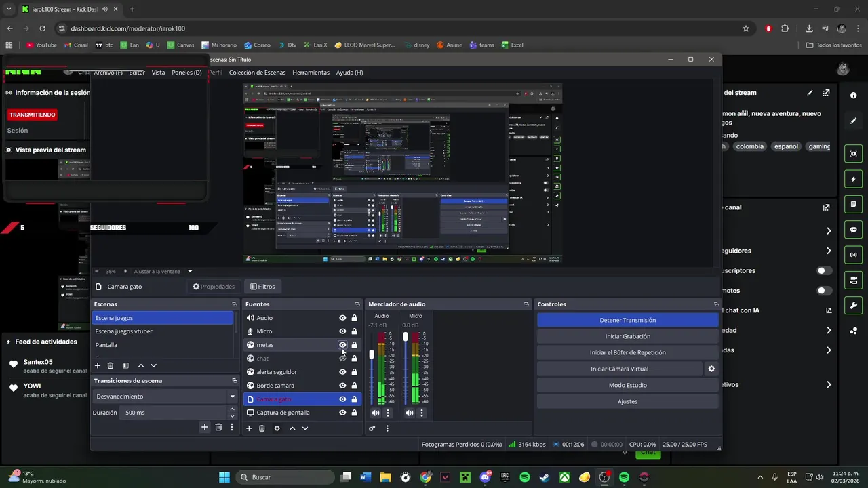Image resolution: width=868 pixels, height=488 pixels.
Task: Open Kick sidebar info icon
Action: pyautogui.click(x=853, y=96)
